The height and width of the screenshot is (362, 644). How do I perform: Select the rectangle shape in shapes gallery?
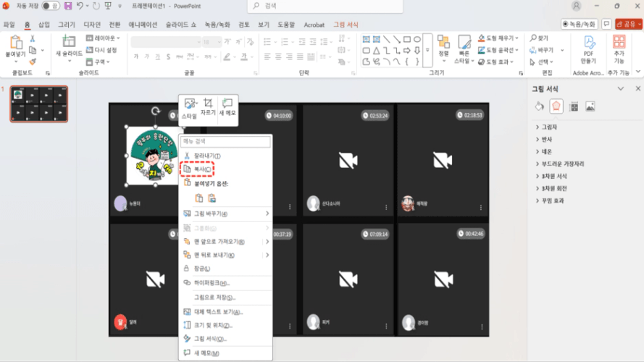407,39
